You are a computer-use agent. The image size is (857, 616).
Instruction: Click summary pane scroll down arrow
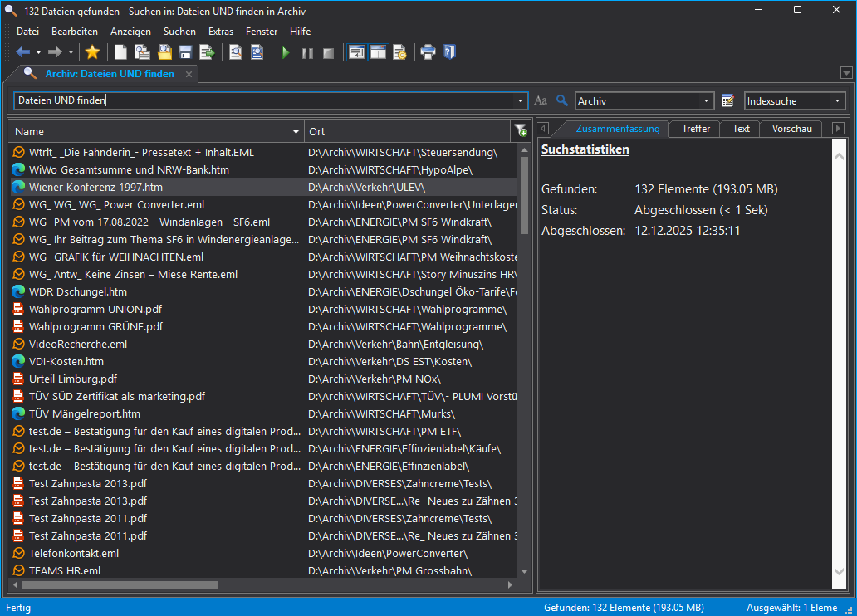pyautogui.click(x=839, y=572)
